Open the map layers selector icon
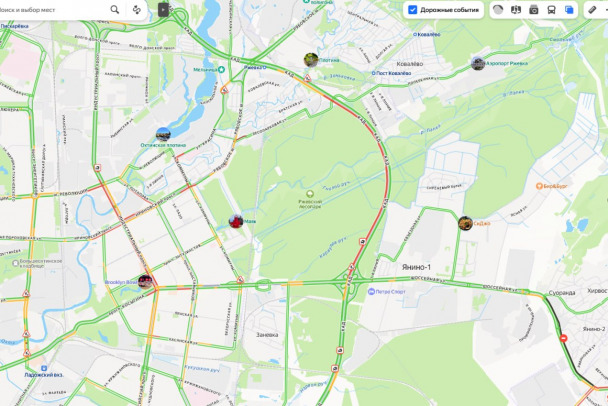The width and height of the screenshot is (608, 406). pos(569,10)
